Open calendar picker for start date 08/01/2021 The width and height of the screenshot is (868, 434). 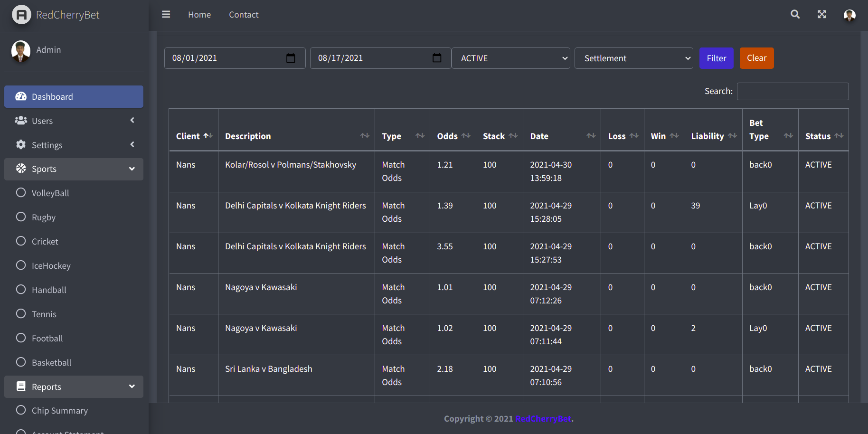291,58
